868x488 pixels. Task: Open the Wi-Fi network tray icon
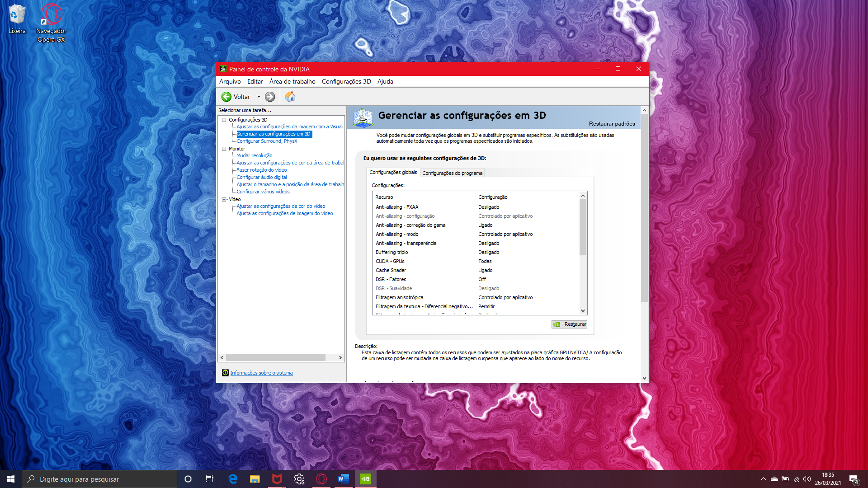click(x=797, y=479)
